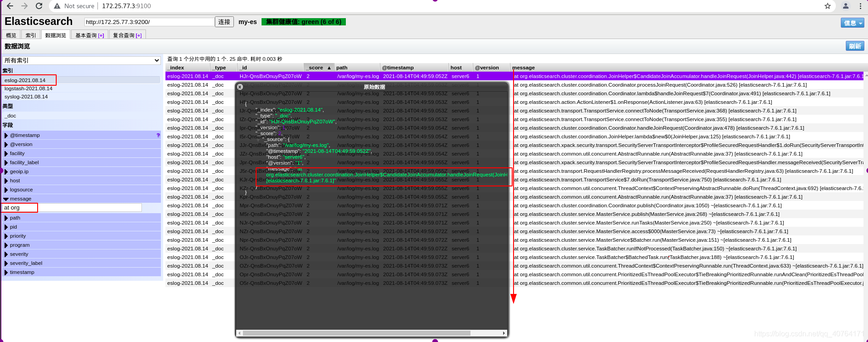868x342 pixels.
Task: Click message with MasterService.publish
Action: (646, 214)
